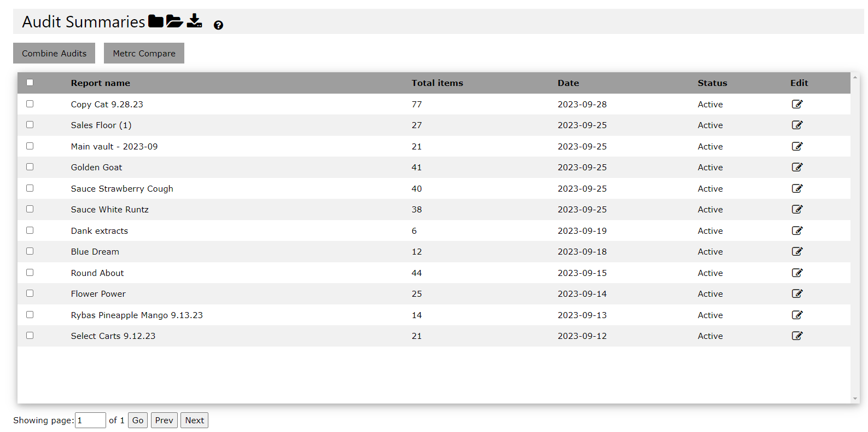
Task: Toggle the select-all checkbox in table header
Action: tap(30, 83)
